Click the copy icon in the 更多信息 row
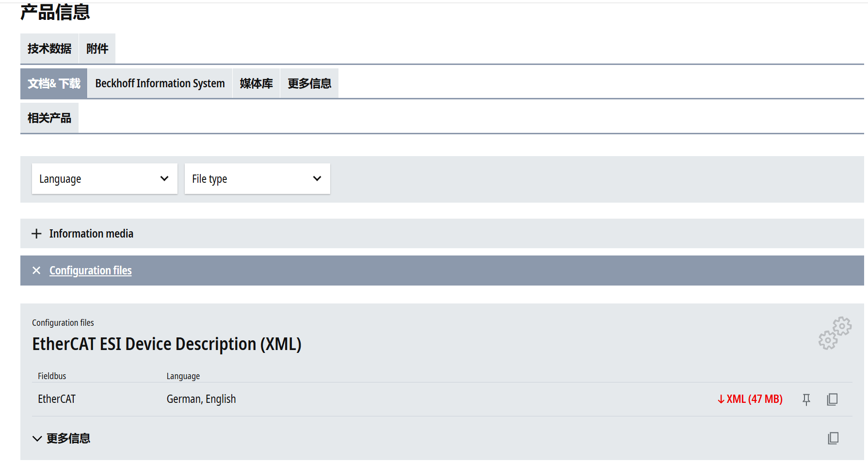 833,438
